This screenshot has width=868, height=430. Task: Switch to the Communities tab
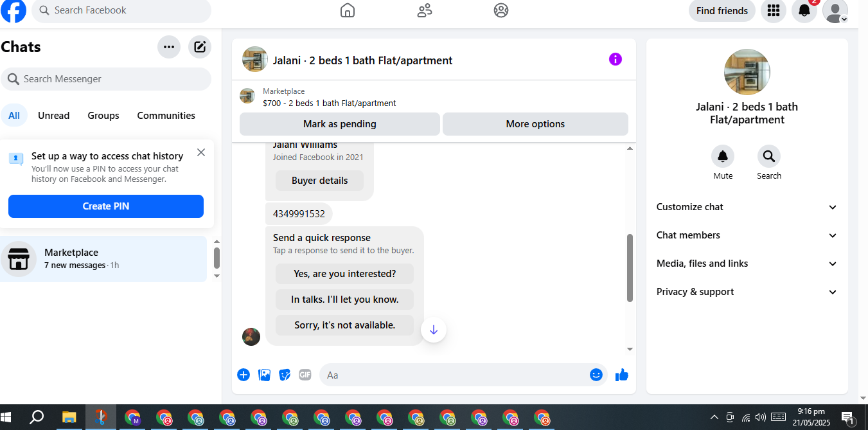(x=166, y=116)
